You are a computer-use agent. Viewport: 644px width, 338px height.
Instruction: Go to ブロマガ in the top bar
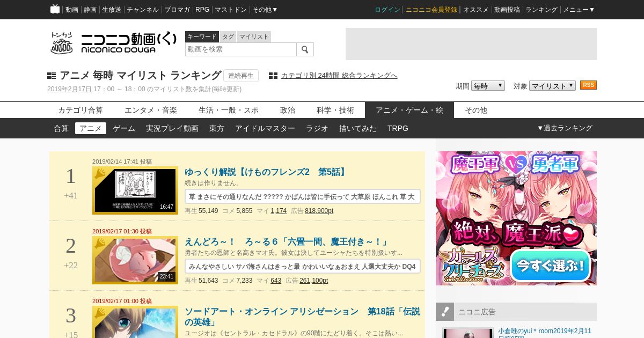[177, 10]
